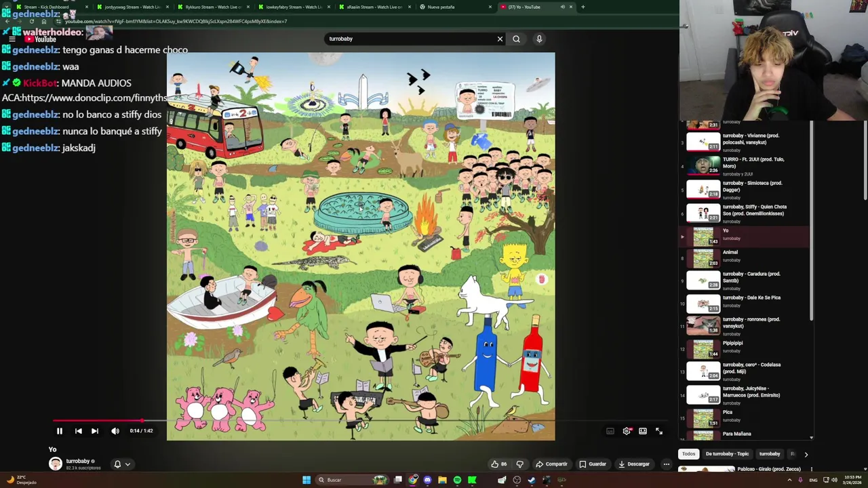Enter fullscreen mode
Screen dimensions: 868x488
click(x=659, y=431)
